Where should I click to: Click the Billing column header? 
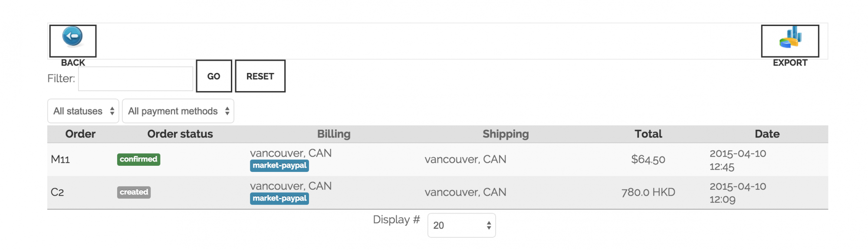pyautogui.click(x=334, y=134)
